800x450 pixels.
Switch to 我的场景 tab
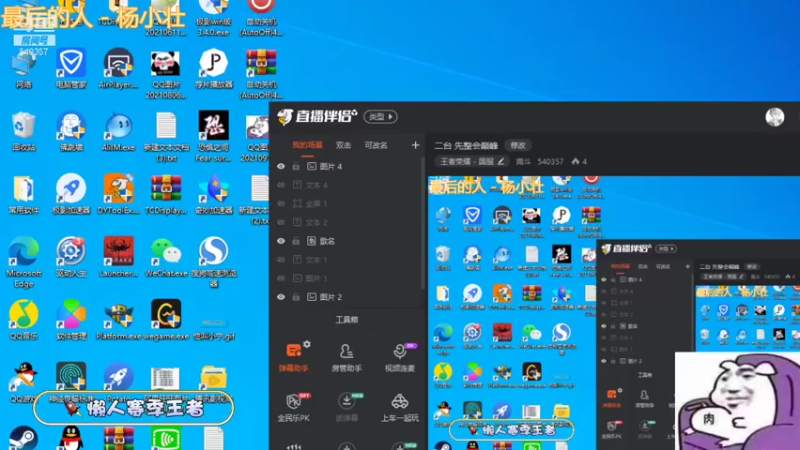pyautogui.click(x=307, y=145)
